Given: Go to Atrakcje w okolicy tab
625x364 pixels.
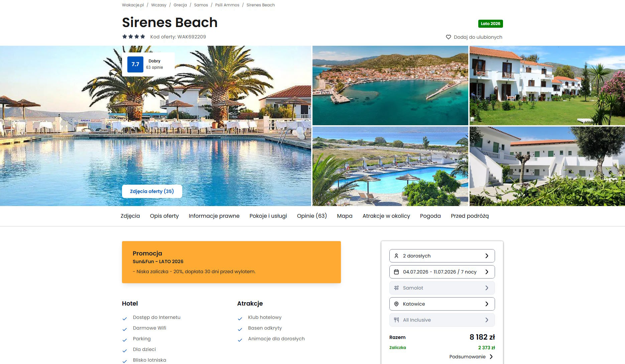Looking at the screenshot, I should pyautogui.click(x=386, y=216).
